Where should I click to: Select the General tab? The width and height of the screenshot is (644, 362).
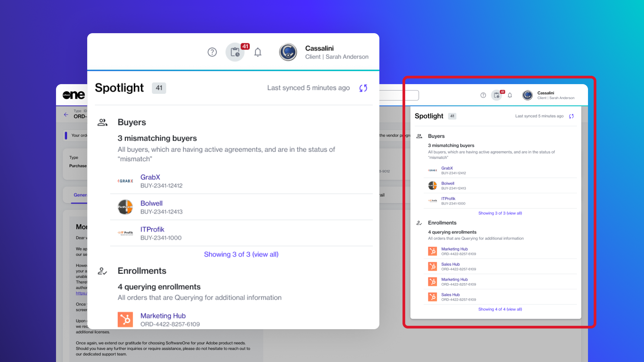[x=80, y=195]
